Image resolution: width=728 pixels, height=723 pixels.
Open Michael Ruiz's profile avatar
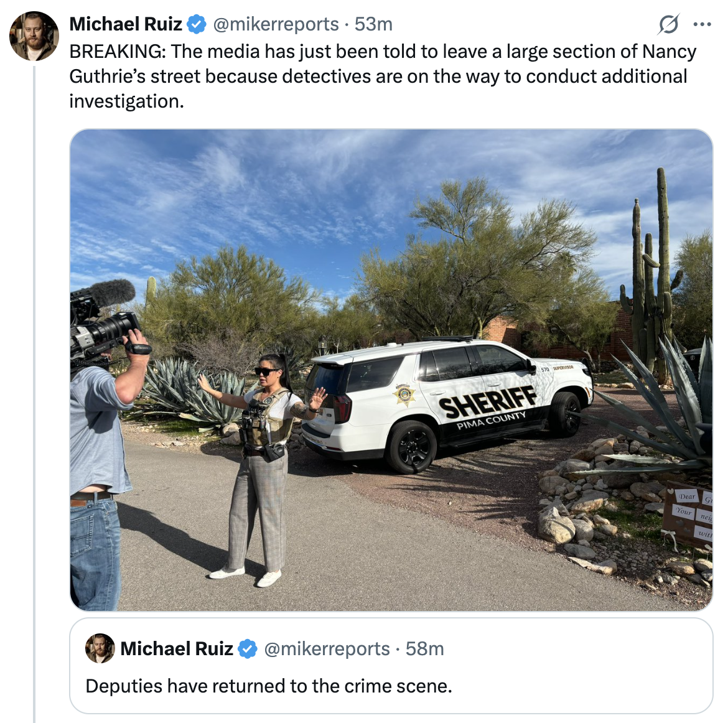34,36
